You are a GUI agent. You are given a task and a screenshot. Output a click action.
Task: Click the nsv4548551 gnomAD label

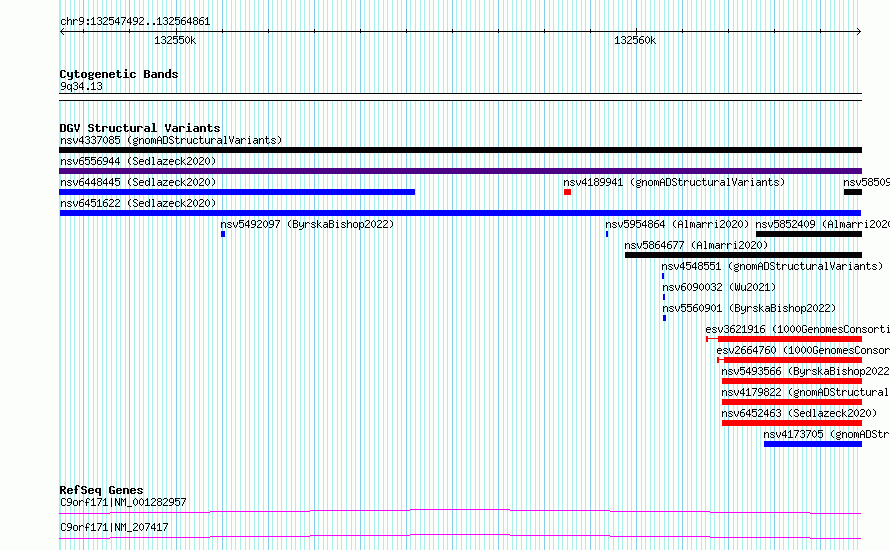(x=772, y=266)
